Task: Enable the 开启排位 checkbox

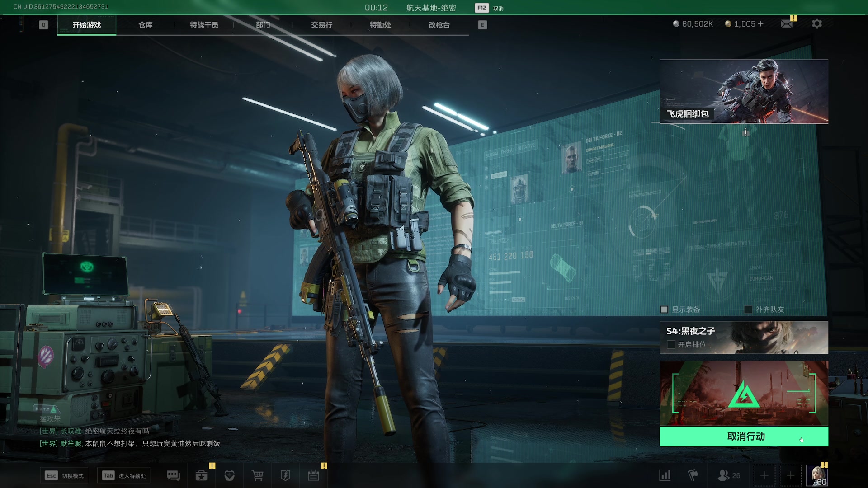Action: (671, 344)
